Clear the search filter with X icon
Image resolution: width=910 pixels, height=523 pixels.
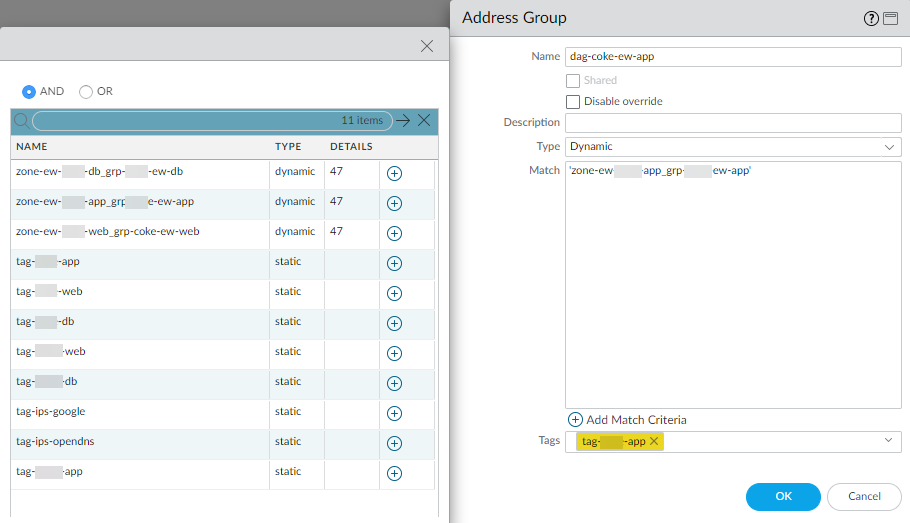point(424,120)
